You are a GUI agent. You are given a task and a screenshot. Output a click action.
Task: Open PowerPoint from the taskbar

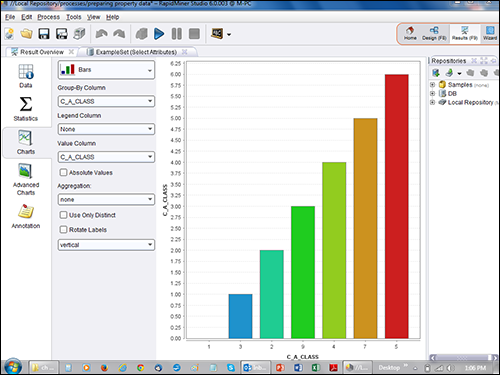coord(280,367)
